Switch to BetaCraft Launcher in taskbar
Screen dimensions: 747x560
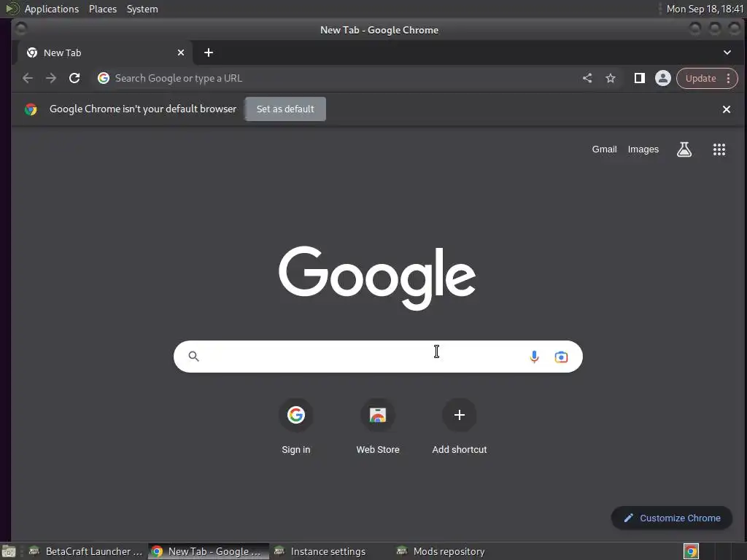point(86,551)
